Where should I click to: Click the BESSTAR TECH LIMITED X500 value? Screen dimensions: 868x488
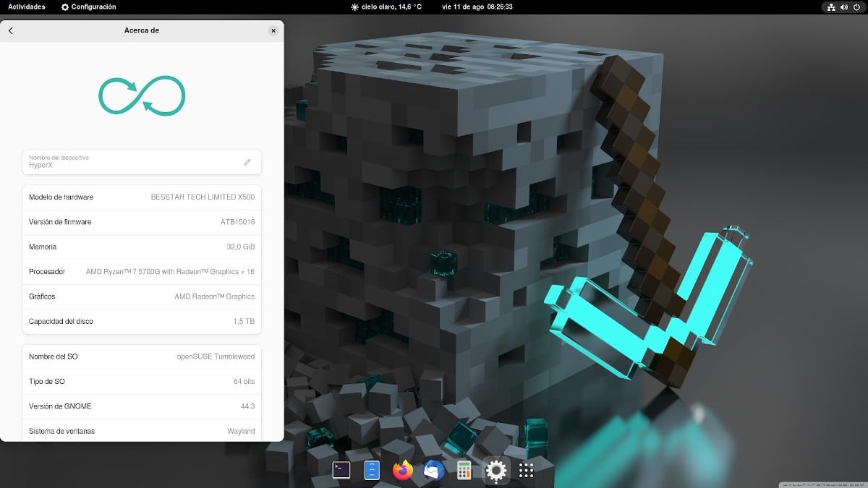pos(203,197)
